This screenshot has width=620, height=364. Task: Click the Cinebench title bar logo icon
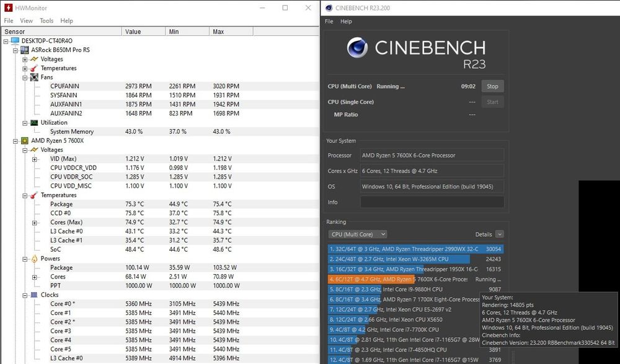(x=329, y=8)
